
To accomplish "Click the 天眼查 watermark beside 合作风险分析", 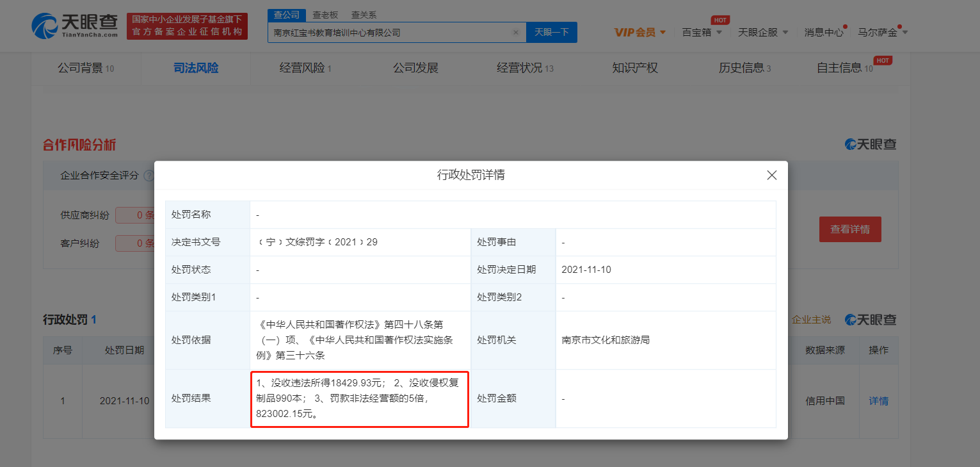I will 870,144.
